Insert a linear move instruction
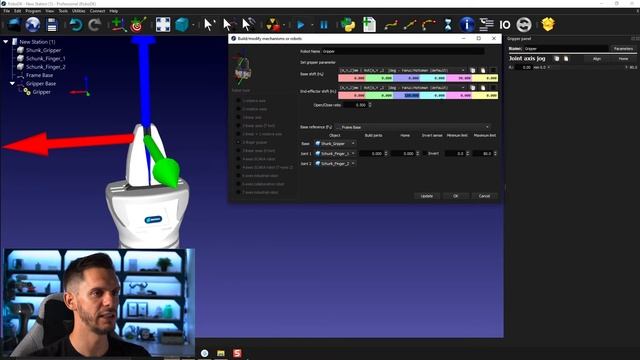 410,25
